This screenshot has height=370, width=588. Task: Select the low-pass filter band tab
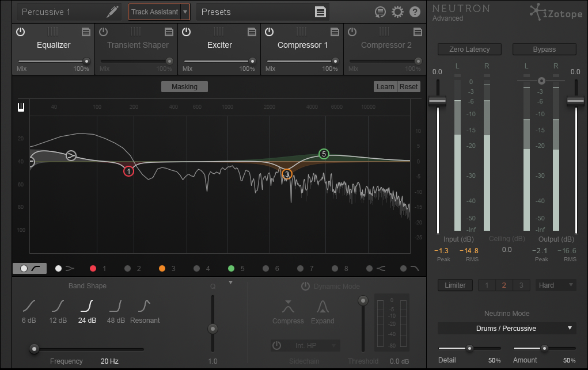pos(410,268)
